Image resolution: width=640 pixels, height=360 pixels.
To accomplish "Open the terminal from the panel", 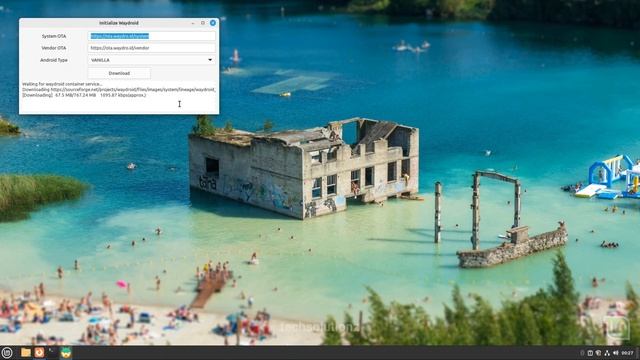I will tap(52, 353).
